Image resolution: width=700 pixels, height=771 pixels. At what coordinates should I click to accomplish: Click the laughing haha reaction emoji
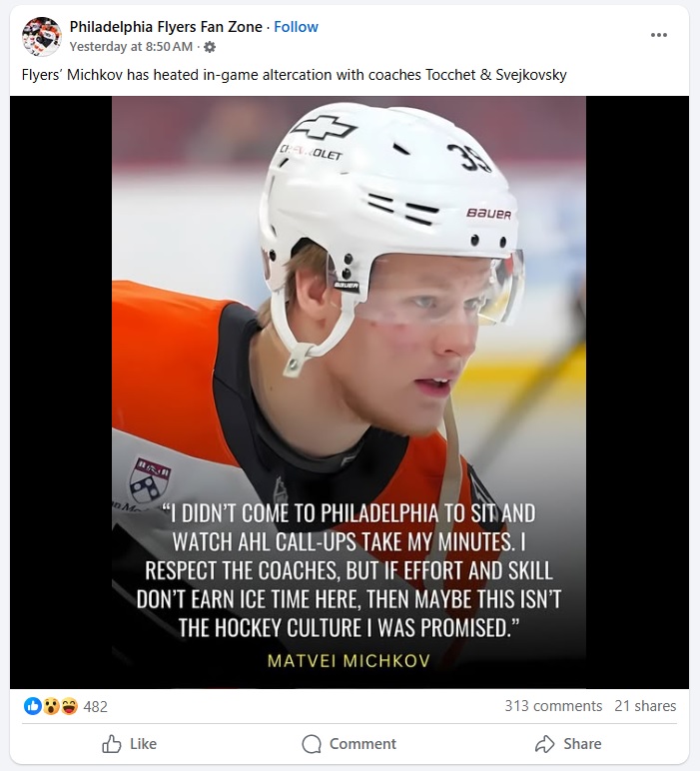tap(69, 706)
